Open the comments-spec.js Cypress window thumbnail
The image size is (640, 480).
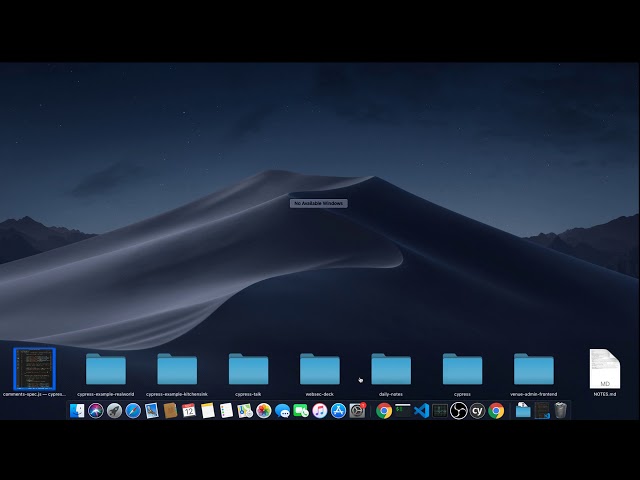point(34,368)
